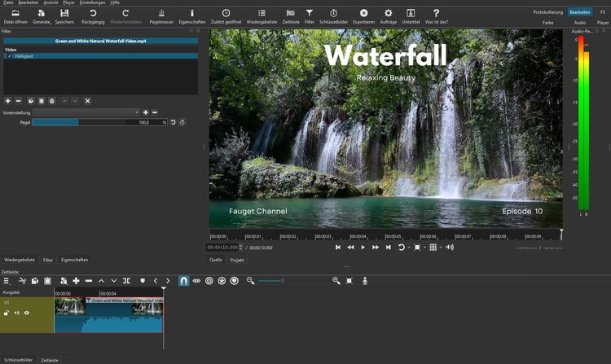Image resolution: width=611 pixels, height=364 pixels.
Task: Split clip at playhead icon
Action: click(x=126, y=281)
